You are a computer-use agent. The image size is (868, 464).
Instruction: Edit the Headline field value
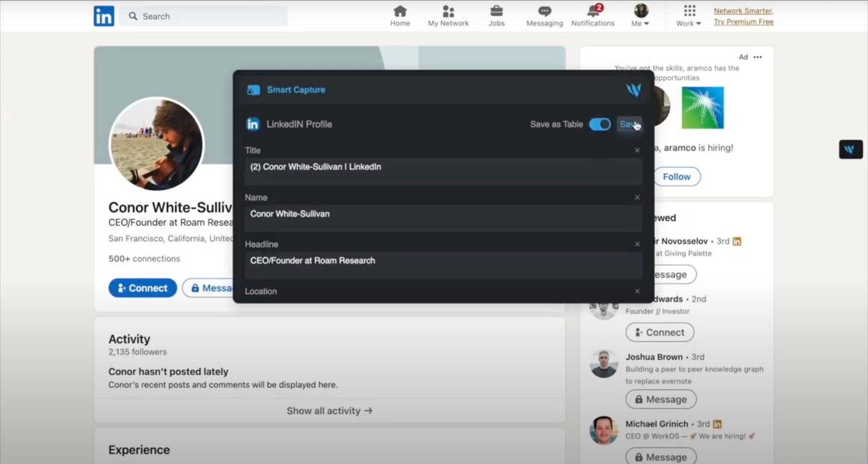(x=444, y=265)
